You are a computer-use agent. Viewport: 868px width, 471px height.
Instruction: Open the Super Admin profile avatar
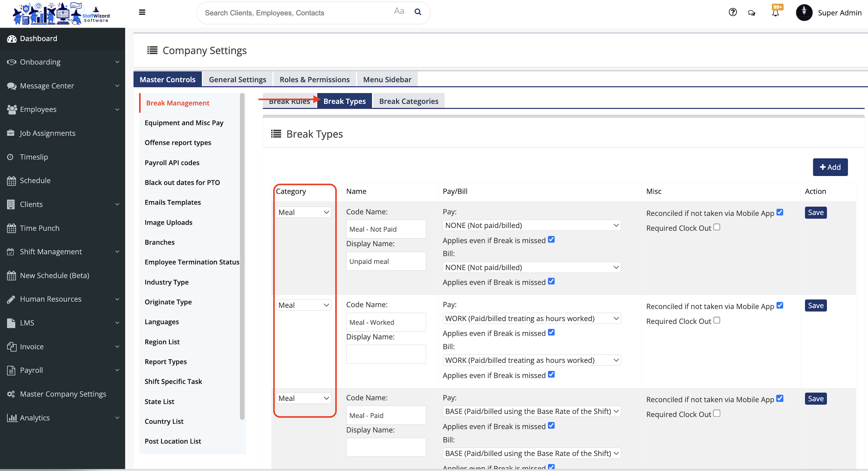(x=804, y=13)
